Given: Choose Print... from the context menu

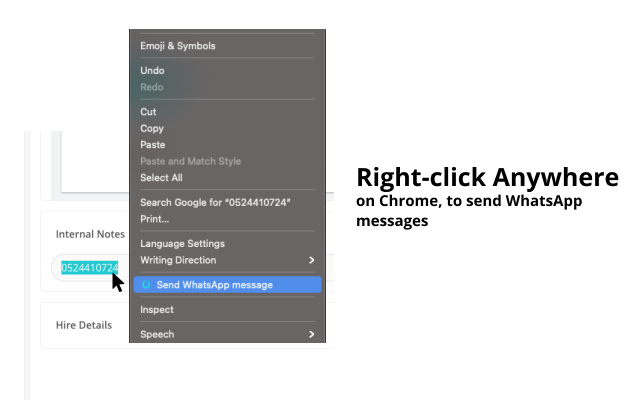Looking at the screenshot, I should pyautogui.click(x=154, y=218).
